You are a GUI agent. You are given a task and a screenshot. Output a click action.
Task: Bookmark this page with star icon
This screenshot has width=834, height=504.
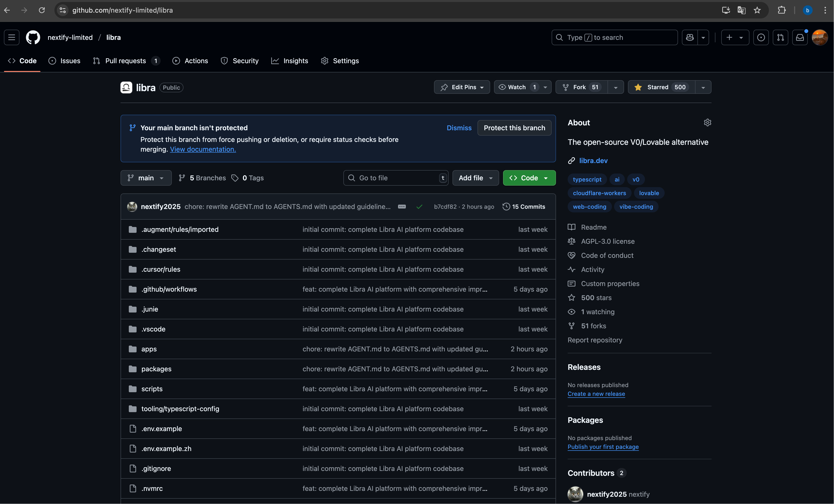coord(757,10)
